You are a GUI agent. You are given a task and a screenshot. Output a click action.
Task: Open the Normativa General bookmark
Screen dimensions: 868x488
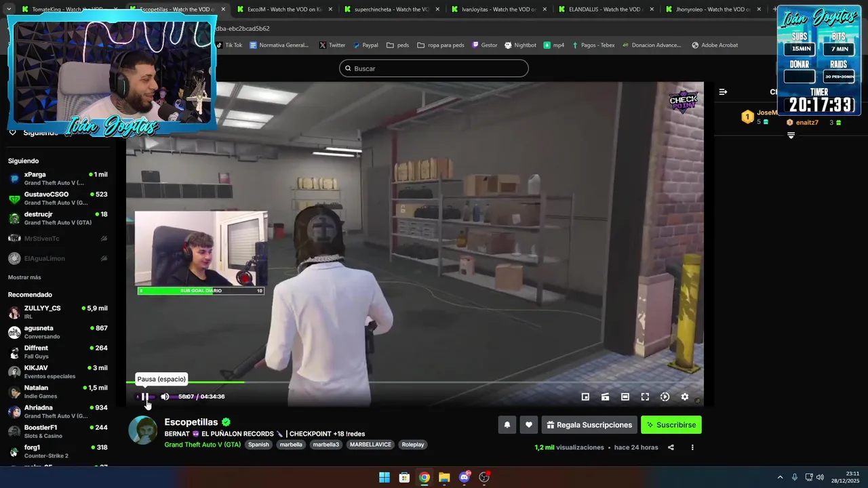pyautogui.click(x=279, y=45)
